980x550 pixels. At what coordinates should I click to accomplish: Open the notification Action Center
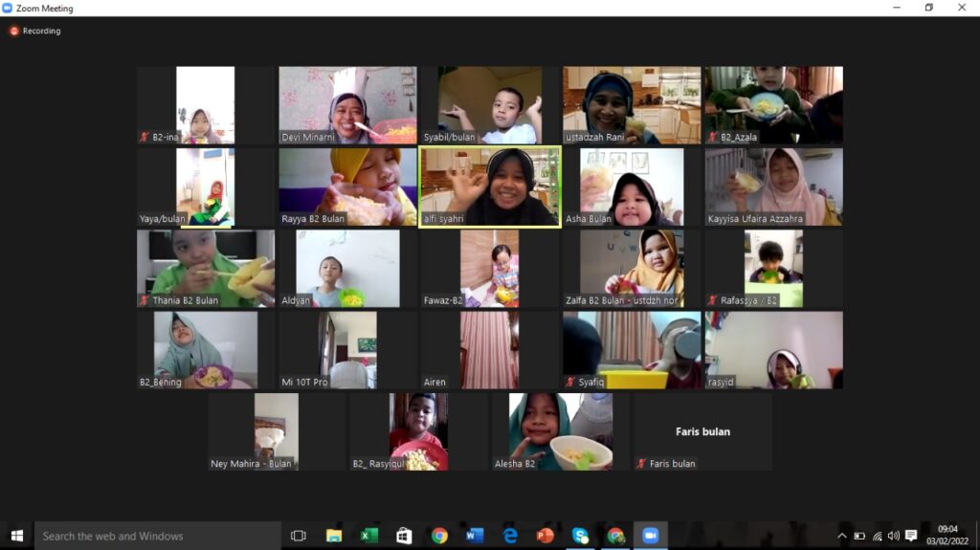click(x=911, y=536)
